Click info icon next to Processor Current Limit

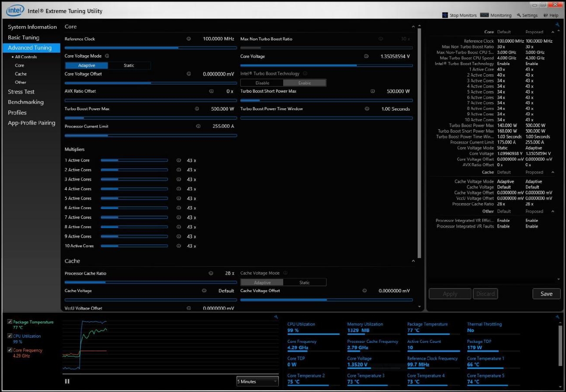198,126
